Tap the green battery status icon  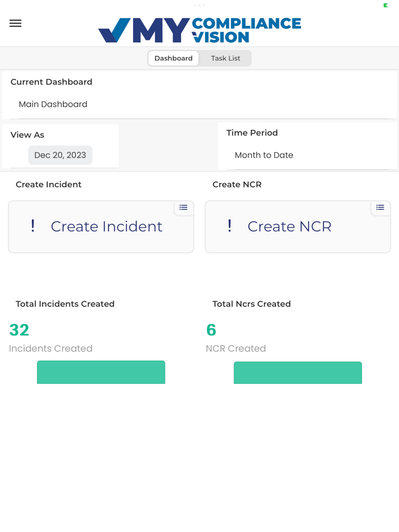click(x=385, y=5)
